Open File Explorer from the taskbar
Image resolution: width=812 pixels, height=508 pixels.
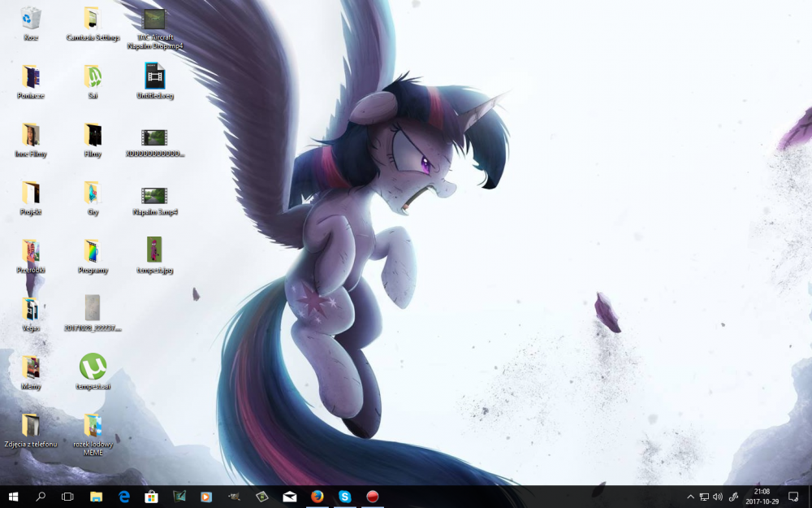click(x=96, y=497)
